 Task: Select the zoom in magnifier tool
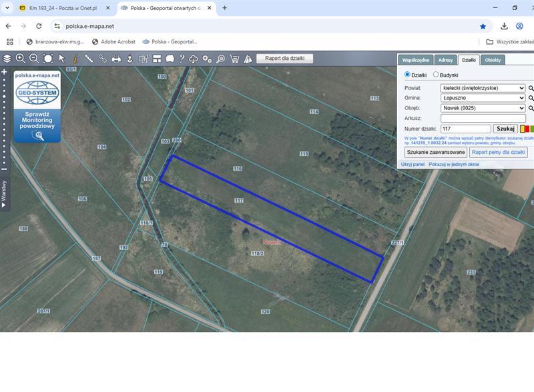coord(21,59)
